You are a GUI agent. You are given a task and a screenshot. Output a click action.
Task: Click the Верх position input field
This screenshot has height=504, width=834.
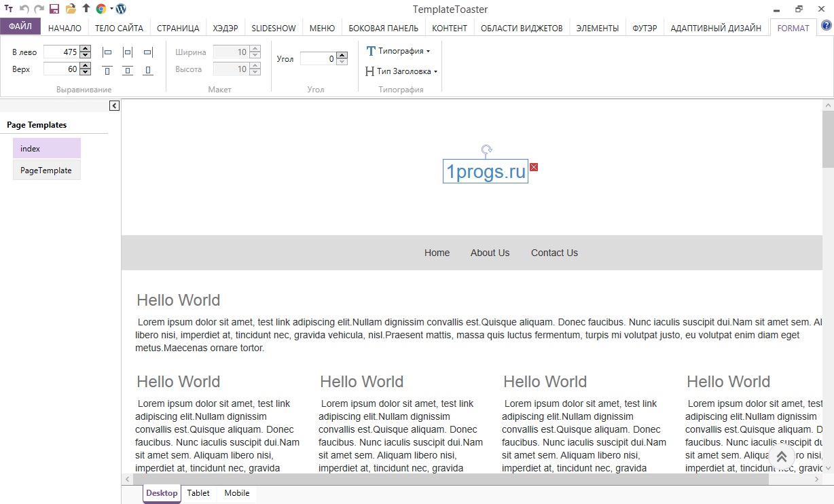(61, 69)
